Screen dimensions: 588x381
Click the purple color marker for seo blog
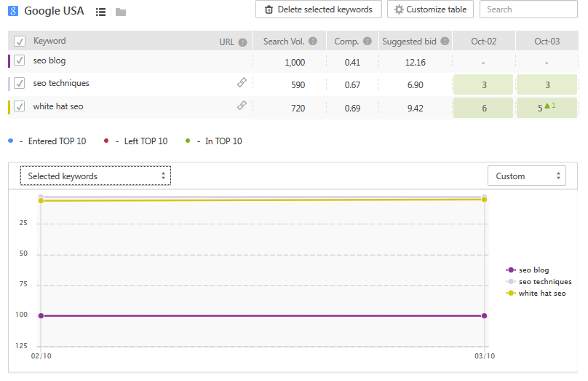click(9, 60)
